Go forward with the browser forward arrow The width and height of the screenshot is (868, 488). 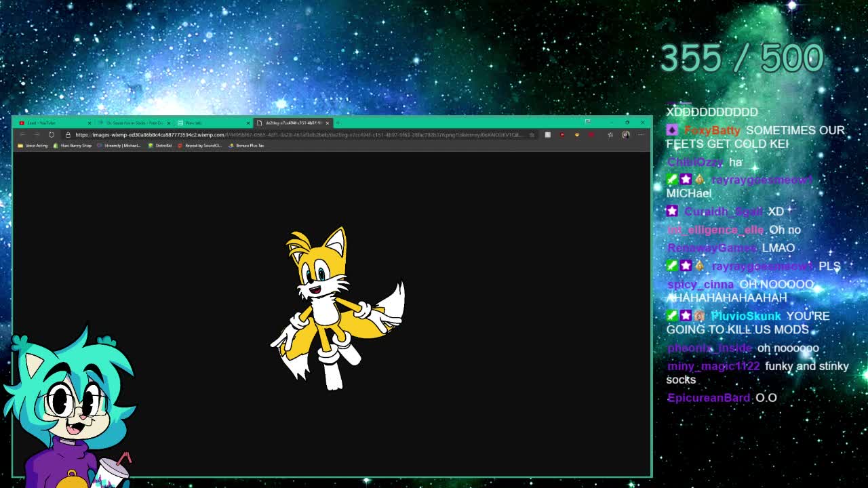[37, 134]
